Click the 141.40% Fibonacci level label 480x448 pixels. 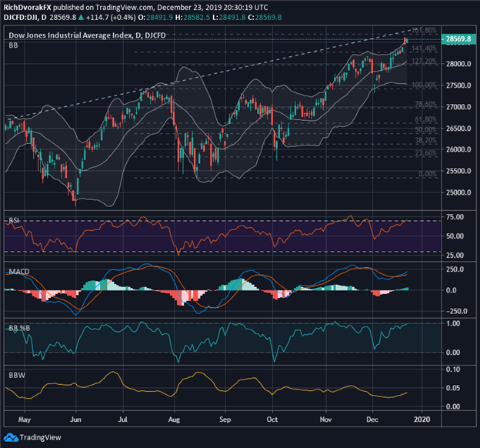tap(425, 48)
